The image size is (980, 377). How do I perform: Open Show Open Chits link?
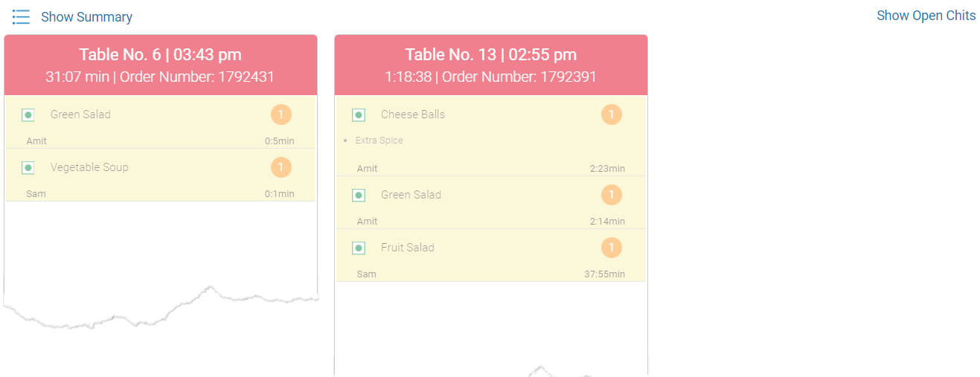click(x=926, y=16)
